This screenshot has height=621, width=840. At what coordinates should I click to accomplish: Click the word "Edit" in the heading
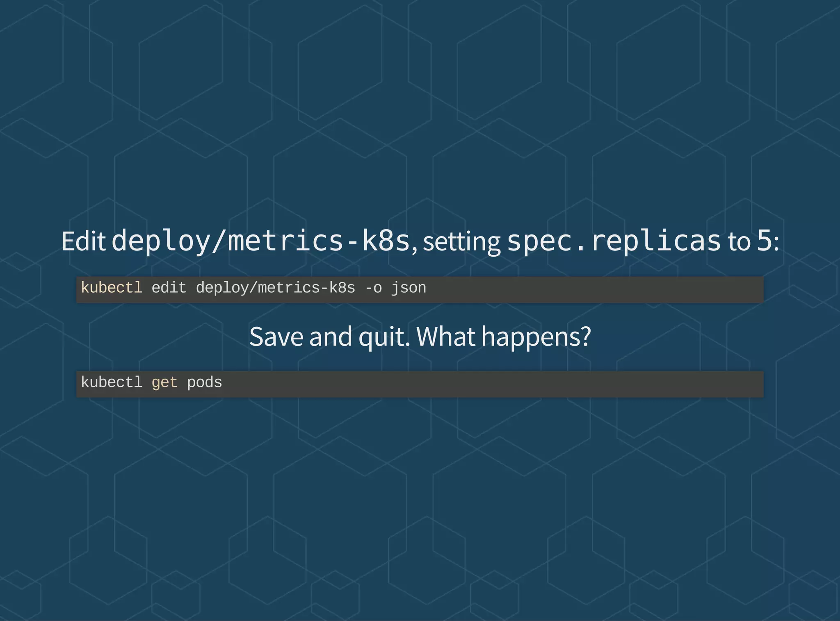point(84,241)
